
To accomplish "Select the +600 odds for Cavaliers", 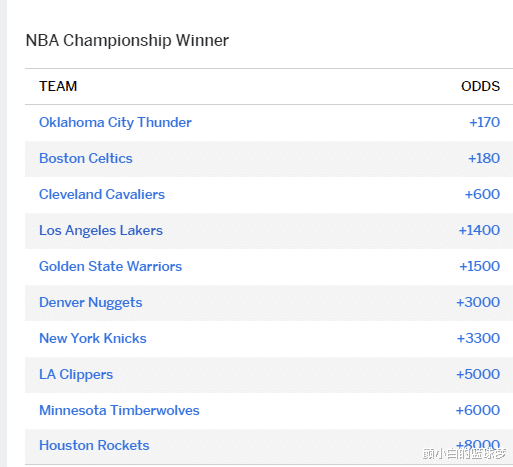I will 482,194.
